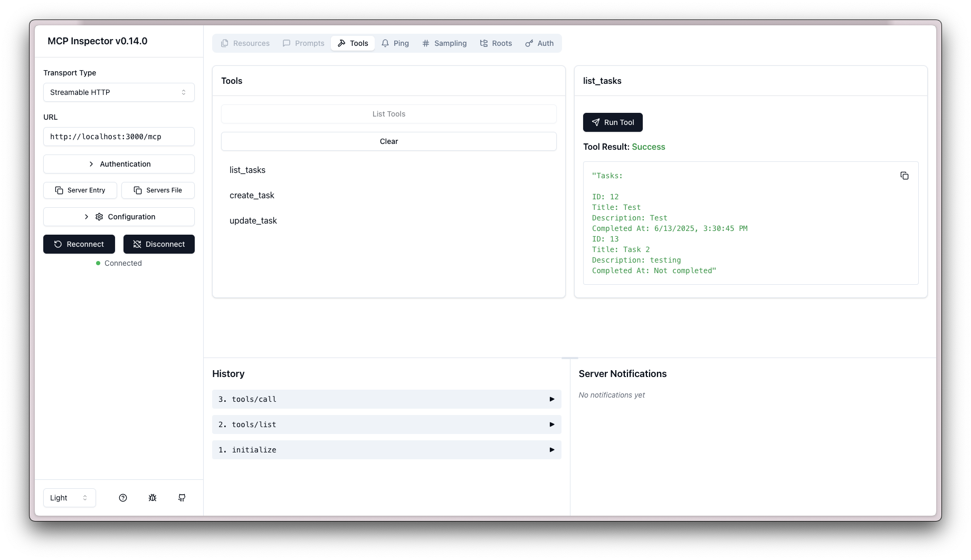This screenshot has height=560, width=971.
Task: Open the help documentation icon
Action: (x=123, y=498)
